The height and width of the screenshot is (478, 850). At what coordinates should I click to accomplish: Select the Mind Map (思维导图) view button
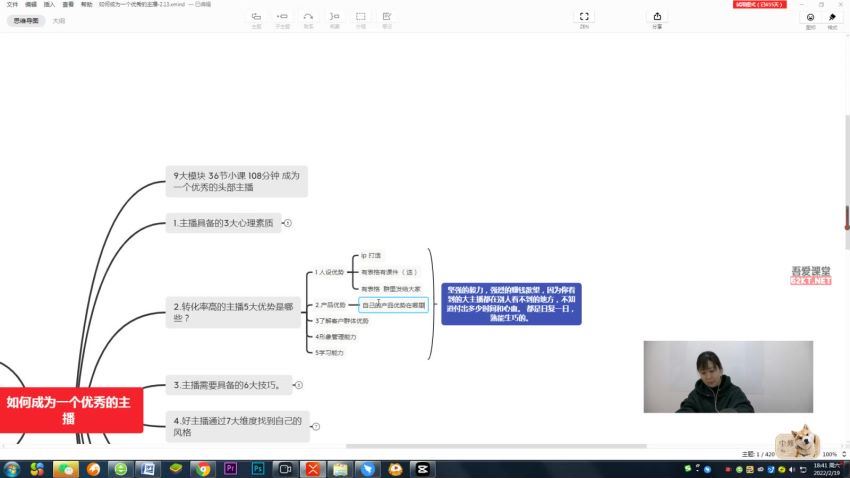tap(26, 20)
